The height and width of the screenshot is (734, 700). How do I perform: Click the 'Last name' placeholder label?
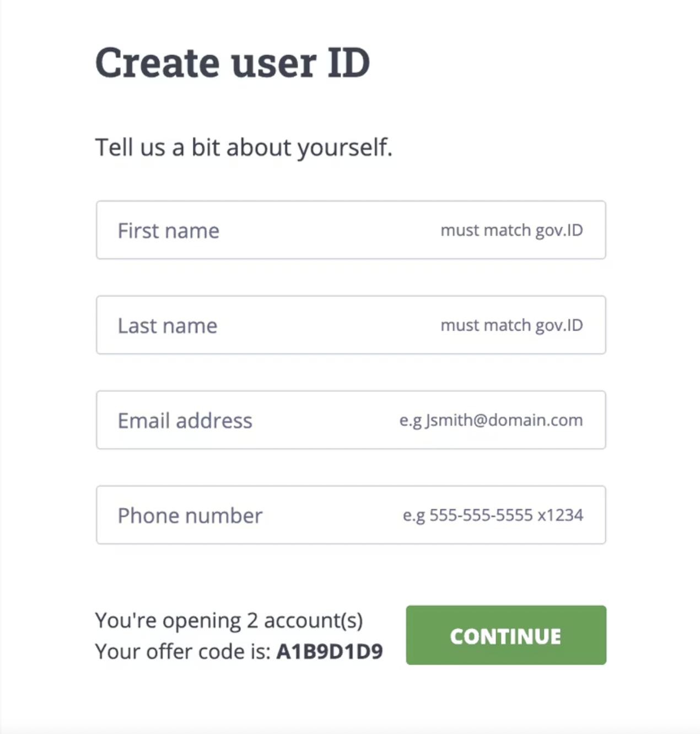[167, 326]
